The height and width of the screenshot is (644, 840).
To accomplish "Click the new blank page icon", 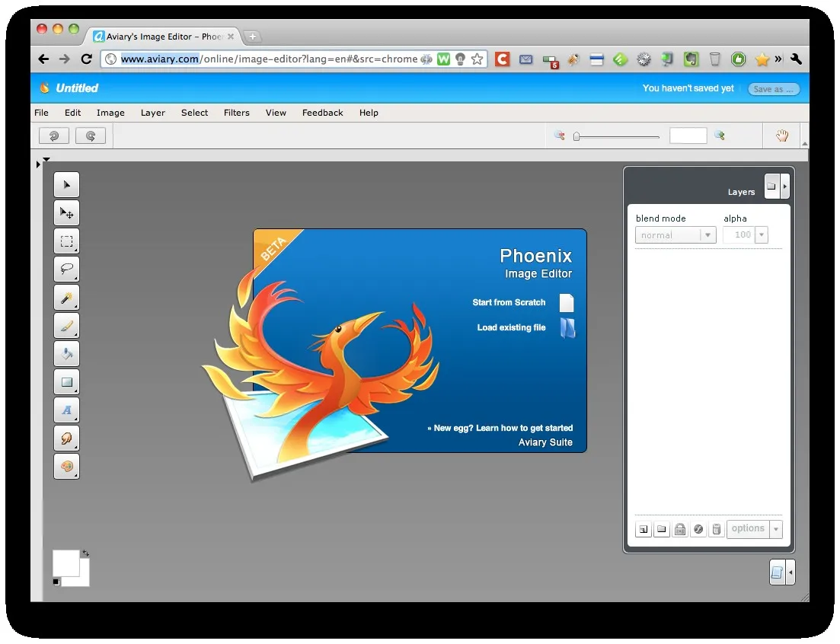I will coord(567,302).
